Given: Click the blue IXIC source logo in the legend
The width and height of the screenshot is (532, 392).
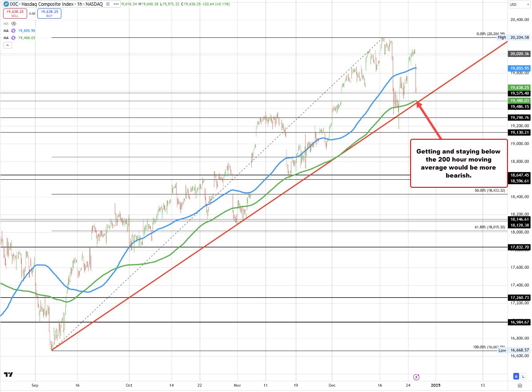Looking at the screenshot, I should (7, 4).
